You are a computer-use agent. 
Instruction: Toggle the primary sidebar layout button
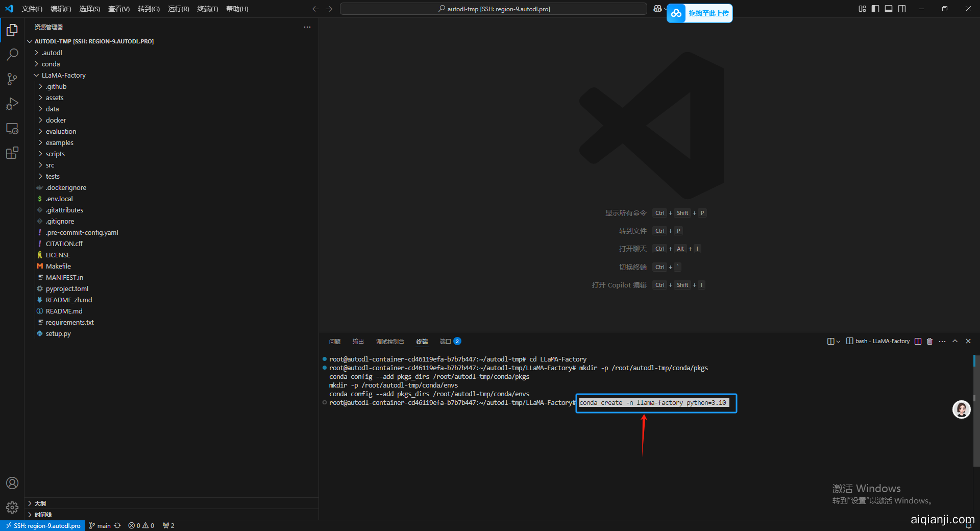tap(875, 9)
